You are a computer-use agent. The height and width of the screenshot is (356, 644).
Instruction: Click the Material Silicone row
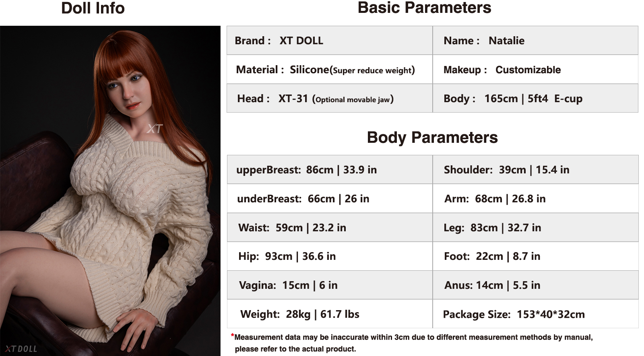point(330,70)
